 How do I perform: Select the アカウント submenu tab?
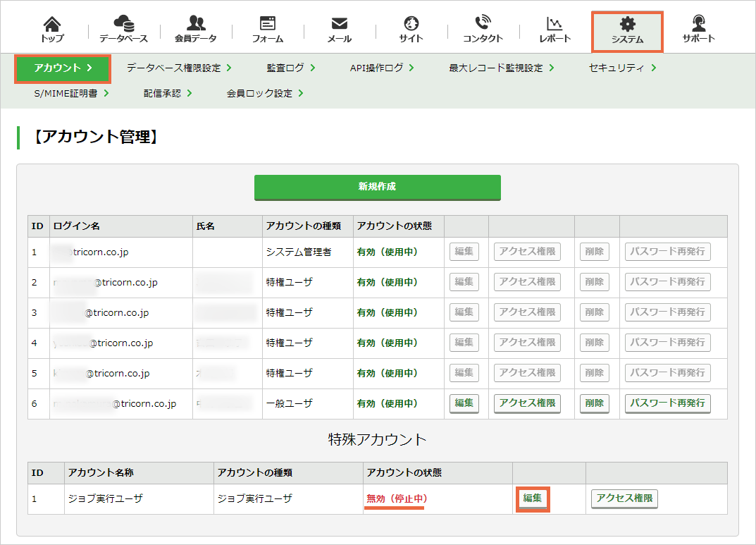pyautogui.click(x=63, y=68)
